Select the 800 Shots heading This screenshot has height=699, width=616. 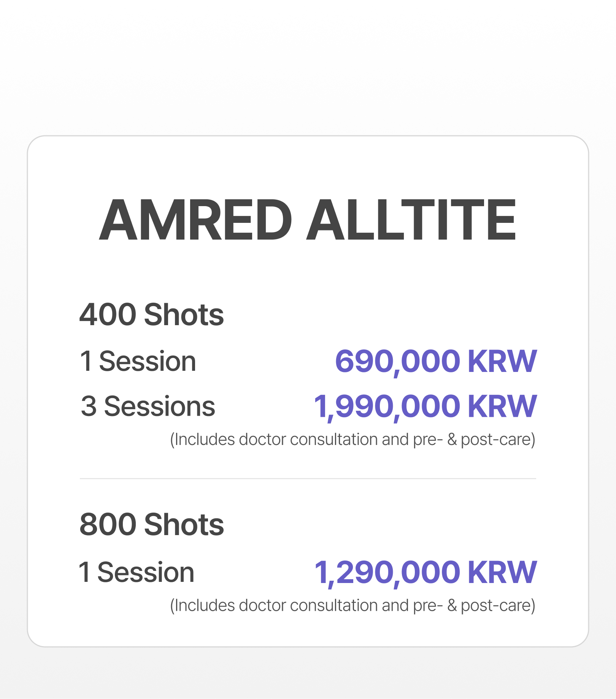(152, 524)
